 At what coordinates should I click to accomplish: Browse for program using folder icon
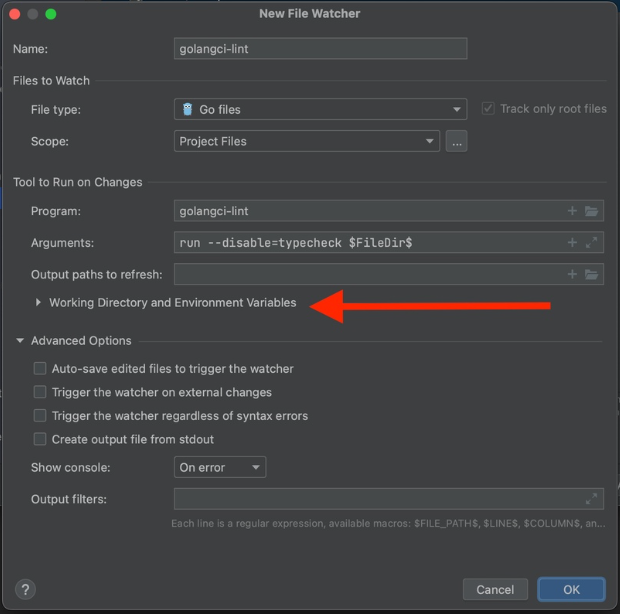tap(591, 211)
